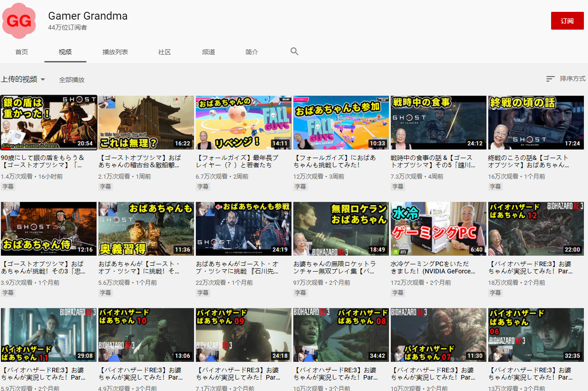Viewport: 588px width, 391px height.
Task: Select the 视频 tab
Action: click(65, 52)
